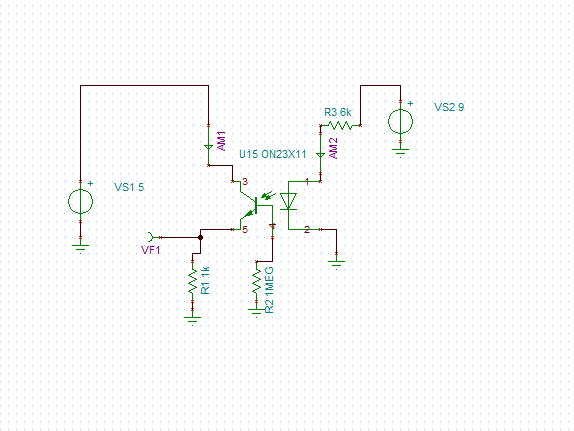Click the ground symbol below R1
The width and height of the screenshot is (574, 431).
(x=193, y=321)
